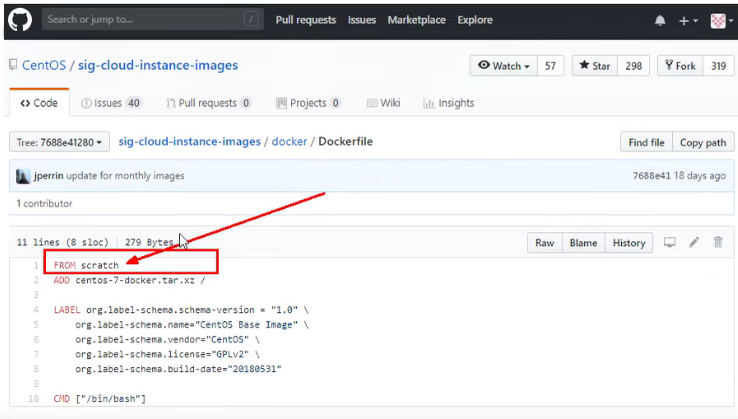The width and height of the screenshot is (738, 419).
Task: Fork the repository
Action: point(680,66)
